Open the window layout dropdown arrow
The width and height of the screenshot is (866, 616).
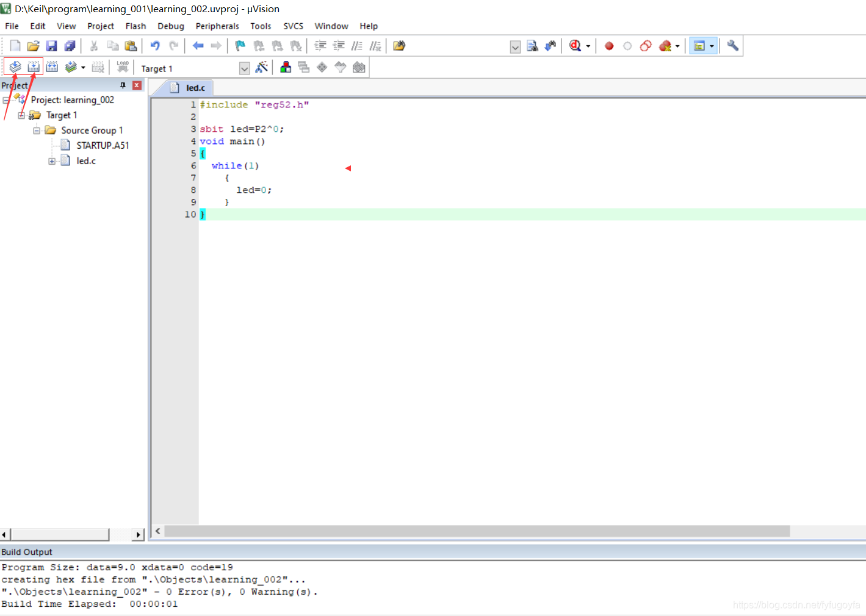[712, 46]
